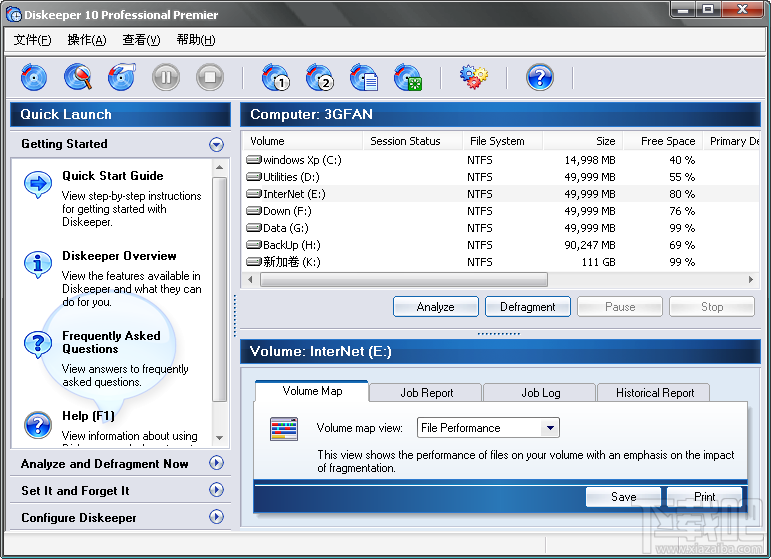Switch to the Historical Report tab
This screenshot has height=559, width=771.
click(654, 393)
